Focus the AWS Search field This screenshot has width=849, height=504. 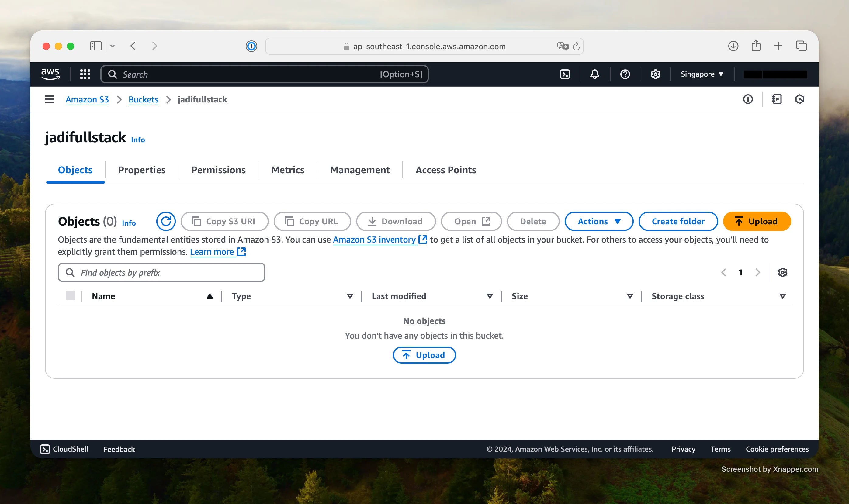(x=264, y=74)
